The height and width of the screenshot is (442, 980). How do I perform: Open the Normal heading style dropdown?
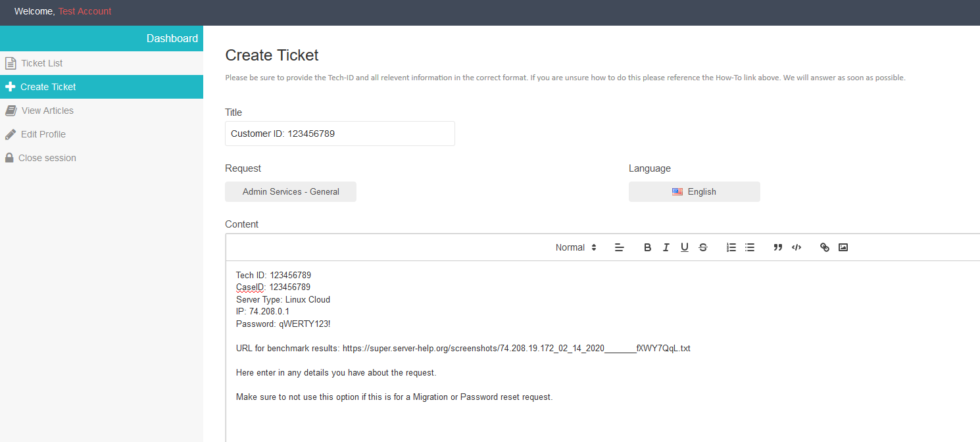click(576, 247)
